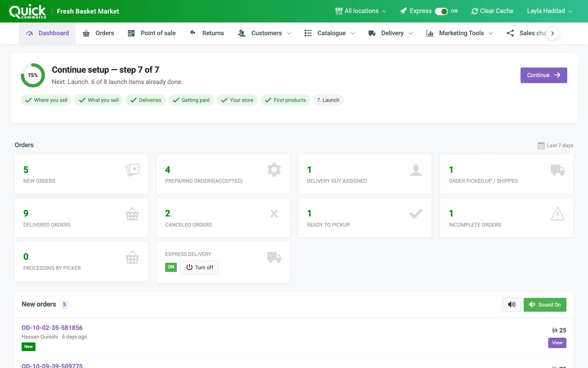
Task: Select the Getting paid step chip
Action: pos(191,100)
